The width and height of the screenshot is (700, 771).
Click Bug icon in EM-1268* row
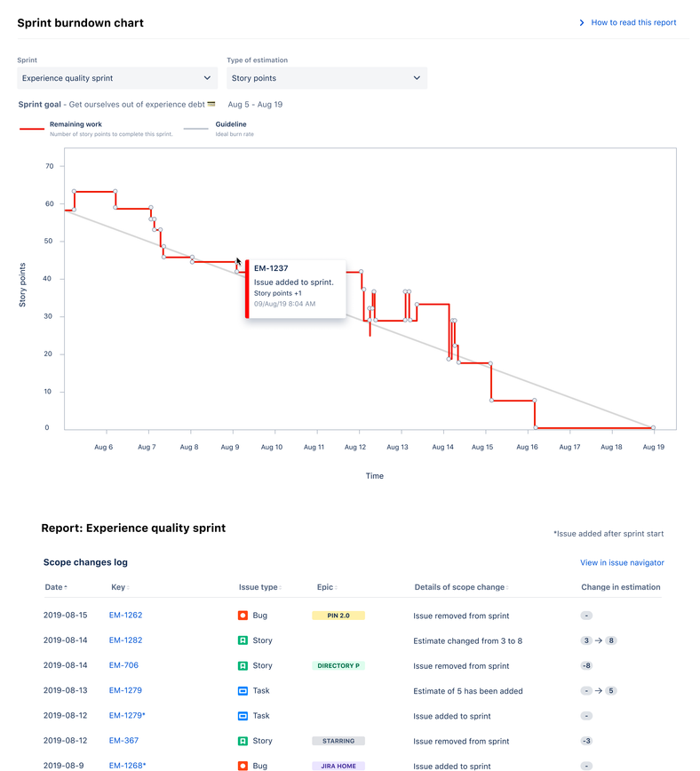[243, 766]
